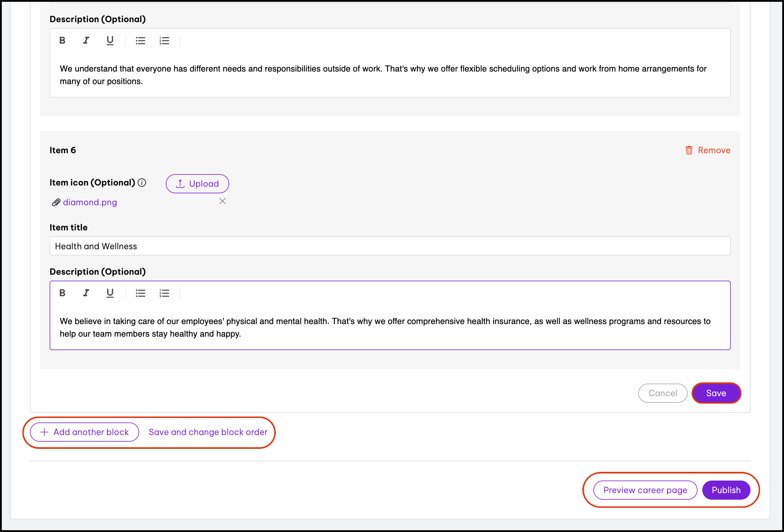Viewport: 784px width, 532px height.
Task: Remove Item 6 from the block
Action: tap(708, 150)
